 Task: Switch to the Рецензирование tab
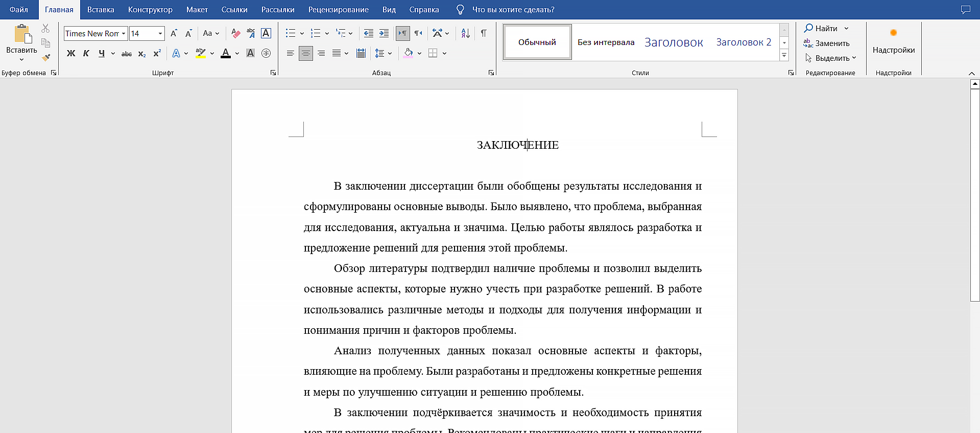coord(339,10)
